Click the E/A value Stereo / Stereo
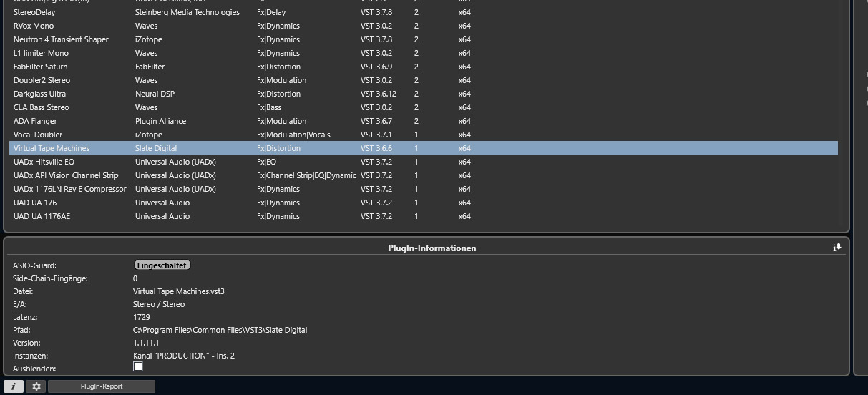The height and width of the screenshot is (395, 868). pyautogui.click(x=159, y=304)
